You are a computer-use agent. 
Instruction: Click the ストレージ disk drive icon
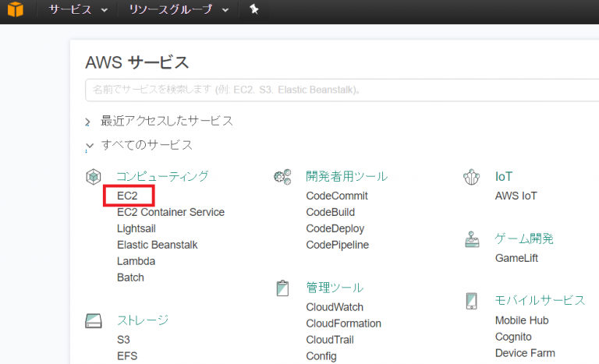tap(94, 321)
